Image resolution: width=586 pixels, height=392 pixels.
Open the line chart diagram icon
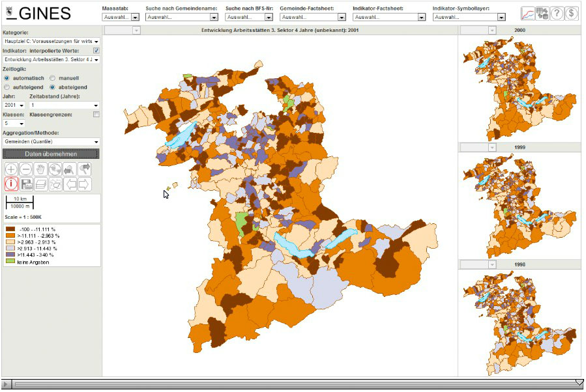pos(528,14)
